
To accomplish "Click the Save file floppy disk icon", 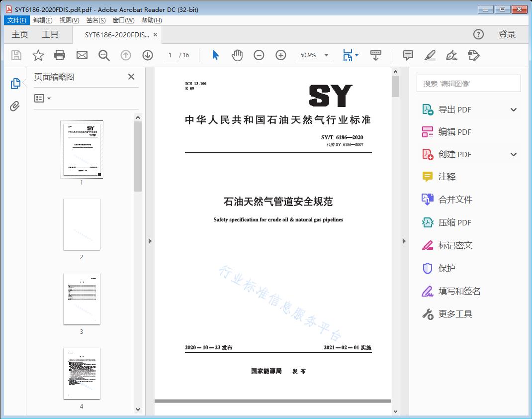I will pos(16,55).
